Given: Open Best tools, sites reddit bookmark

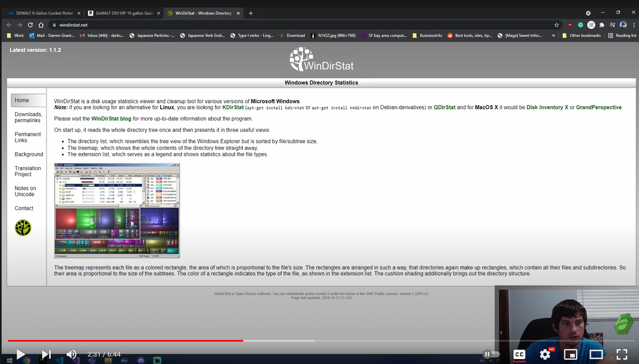Looking at the screenshot, I should tap(469, 35).
